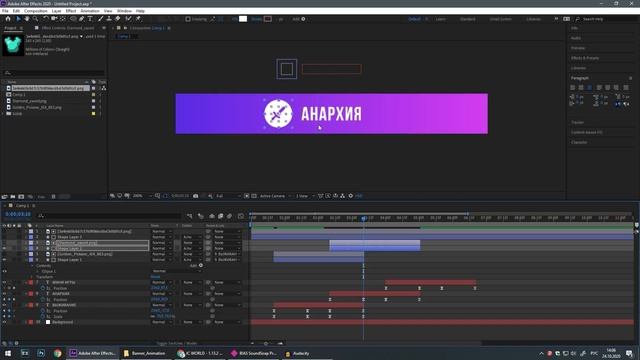Select the Brush tool
640x360 pixels.
click(100, 19)
